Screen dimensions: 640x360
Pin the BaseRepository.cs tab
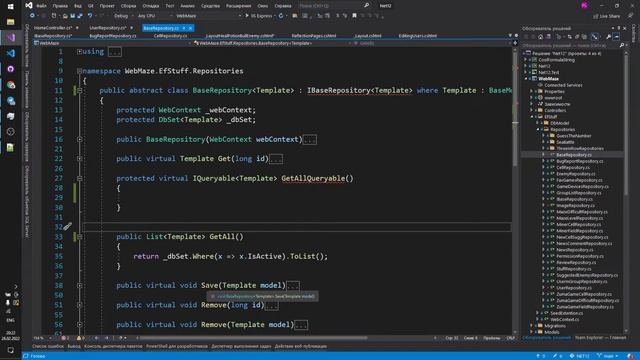pyautogui.click(x=184, y=28)
